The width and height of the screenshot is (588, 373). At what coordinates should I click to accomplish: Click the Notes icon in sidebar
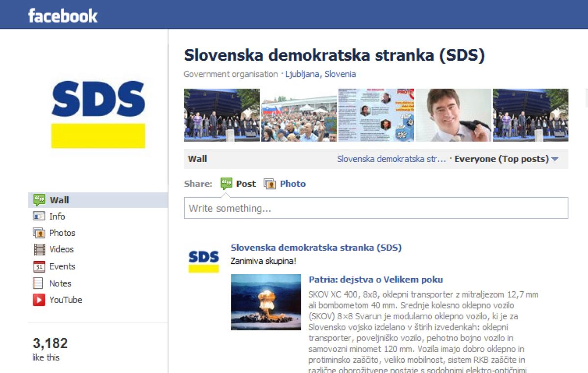(x=38, y=283)
